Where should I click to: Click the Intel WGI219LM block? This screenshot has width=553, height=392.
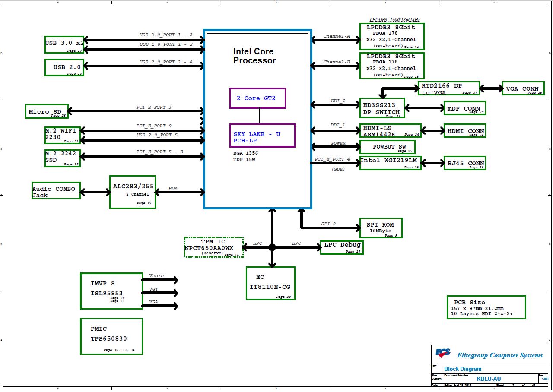(390, 163)
